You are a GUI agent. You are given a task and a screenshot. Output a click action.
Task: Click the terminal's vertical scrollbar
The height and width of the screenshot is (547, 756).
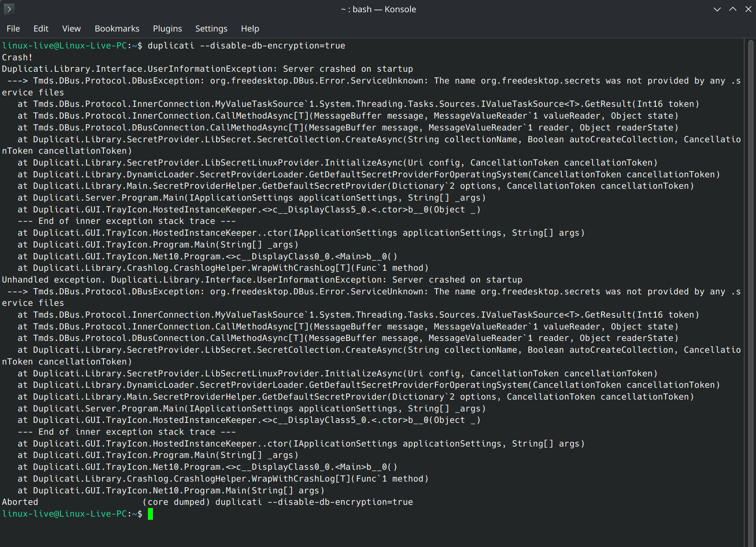click(750, 292)
